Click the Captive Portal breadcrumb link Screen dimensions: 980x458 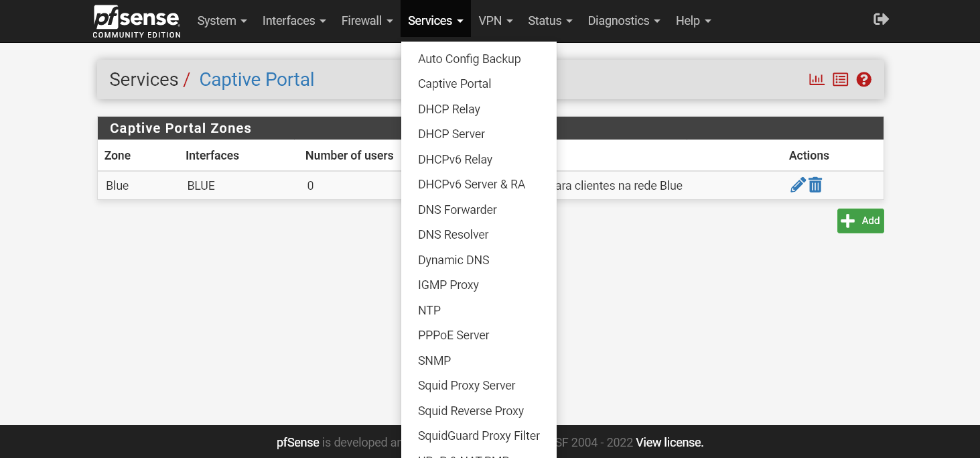tap(257, 79)
